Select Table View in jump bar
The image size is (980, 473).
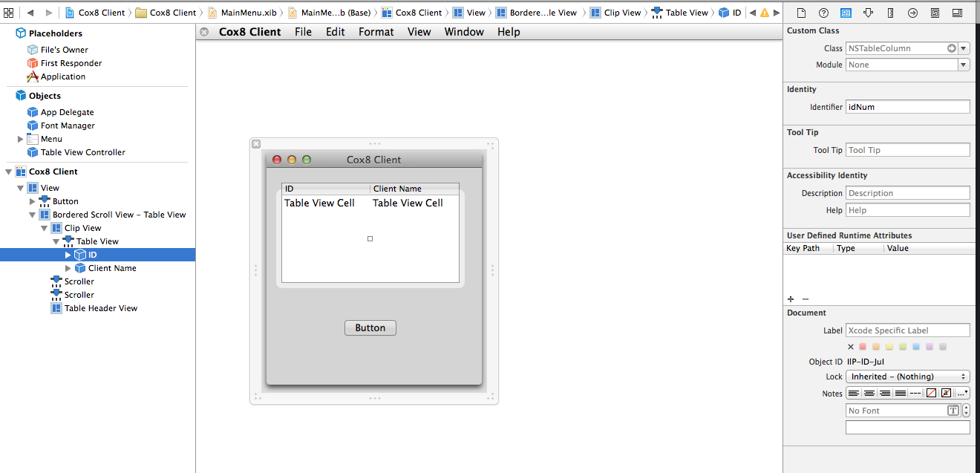pyautogui.click(x=680, y=13)
